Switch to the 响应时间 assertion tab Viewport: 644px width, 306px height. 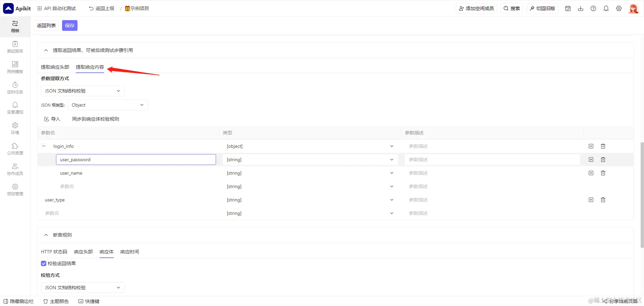coord(130,252)
